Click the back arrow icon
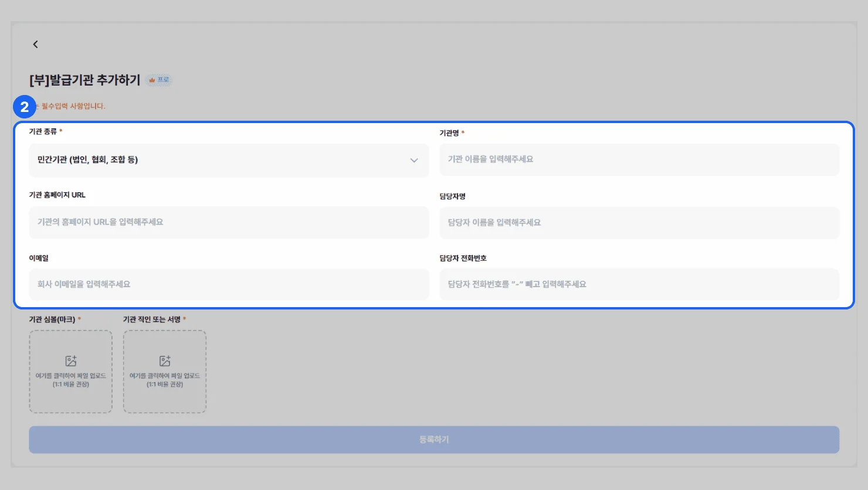 pos(35,45)
